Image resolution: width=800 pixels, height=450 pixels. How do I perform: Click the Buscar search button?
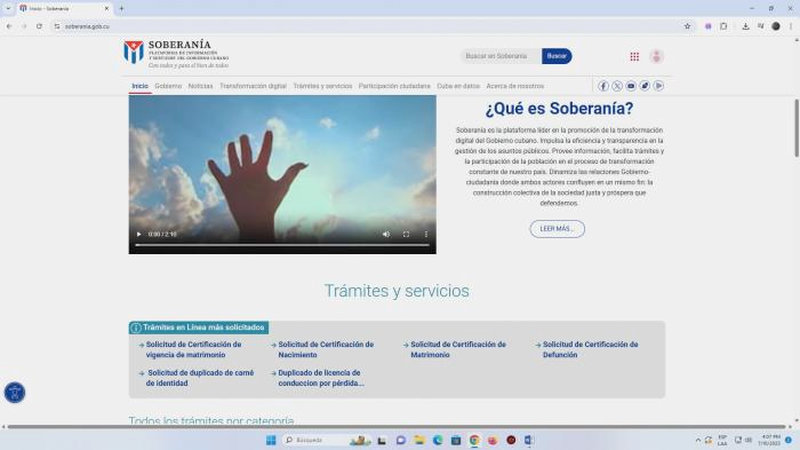[x=557, y=56]
